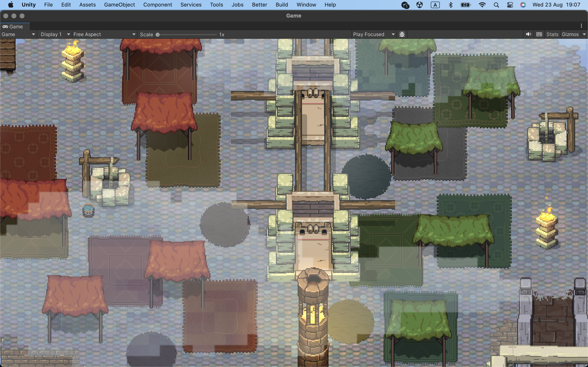
Task: Click the Bluetooth icon in the menu bar
Action: [451, 5]
